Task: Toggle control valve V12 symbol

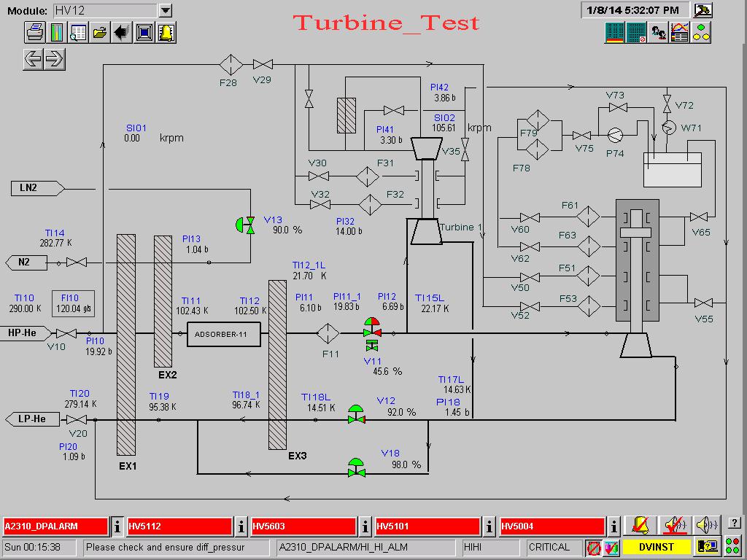Action: tap(356, 414)
